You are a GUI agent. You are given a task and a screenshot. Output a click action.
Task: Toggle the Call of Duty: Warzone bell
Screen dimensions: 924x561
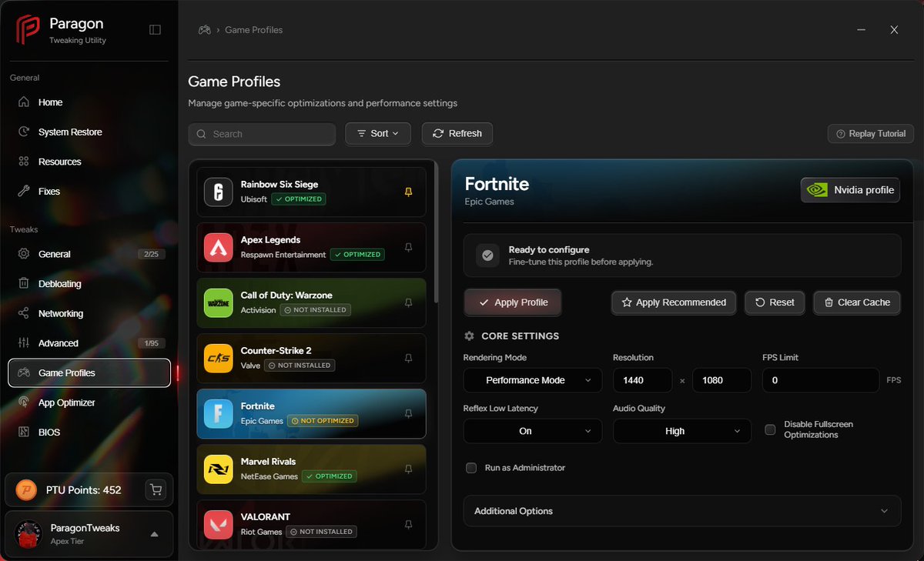pyautogui.click(x=409, y=303)
